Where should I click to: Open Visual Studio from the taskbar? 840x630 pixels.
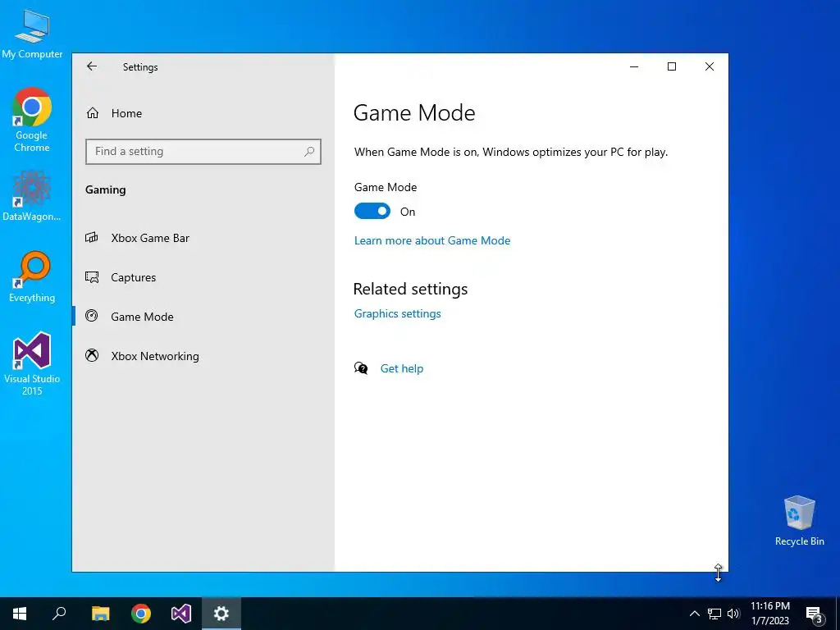pos(181,614)
